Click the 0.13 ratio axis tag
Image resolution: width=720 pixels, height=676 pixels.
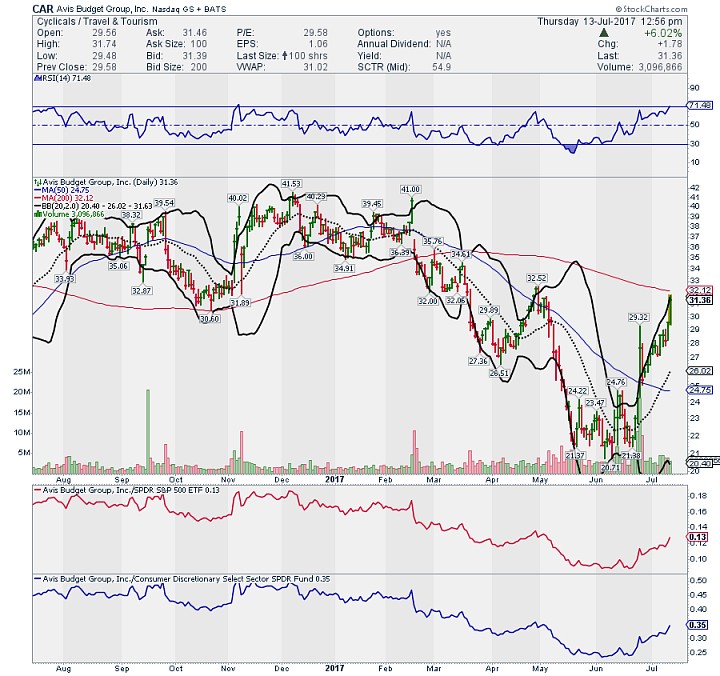coord(698,537)
